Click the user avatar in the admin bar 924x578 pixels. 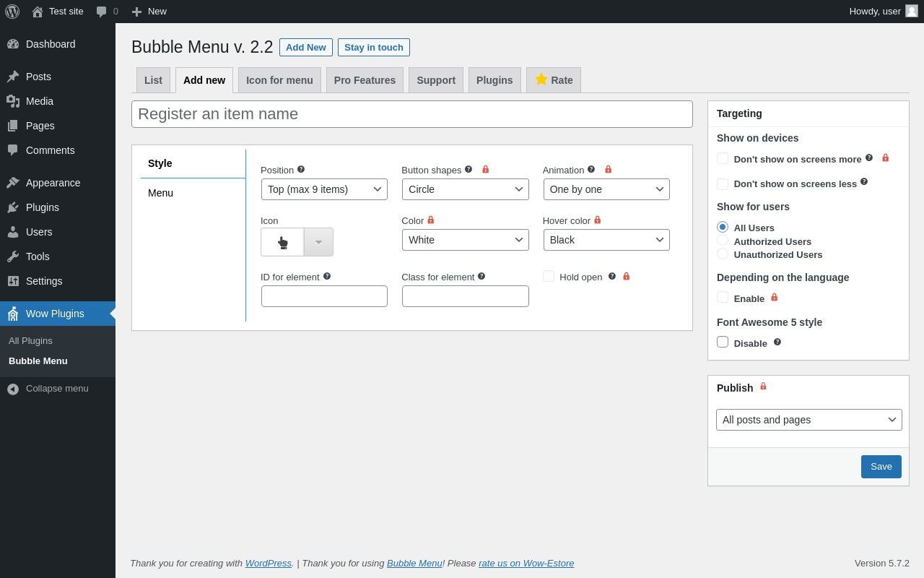click(x=912, y=11)
